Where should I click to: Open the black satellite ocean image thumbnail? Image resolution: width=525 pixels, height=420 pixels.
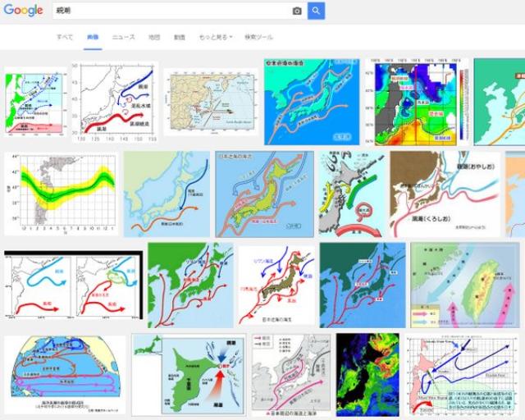pyautogui.click(x=367, y=373)
